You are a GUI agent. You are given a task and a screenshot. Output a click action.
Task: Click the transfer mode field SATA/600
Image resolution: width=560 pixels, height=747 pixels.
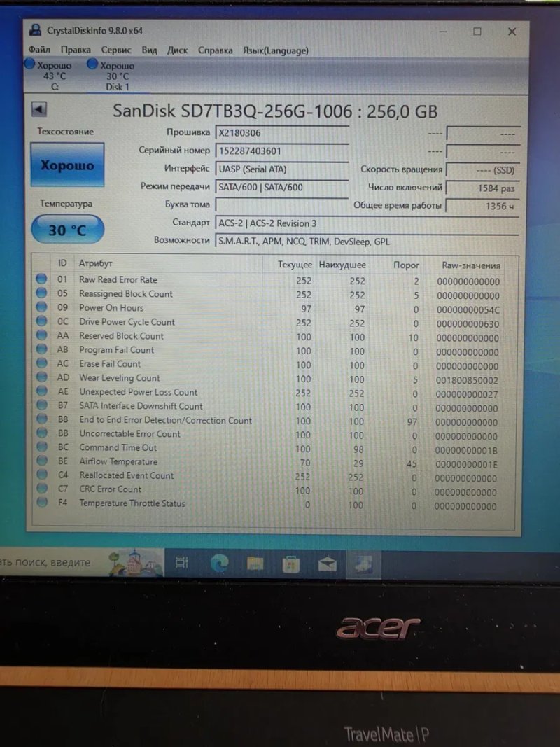282,187
